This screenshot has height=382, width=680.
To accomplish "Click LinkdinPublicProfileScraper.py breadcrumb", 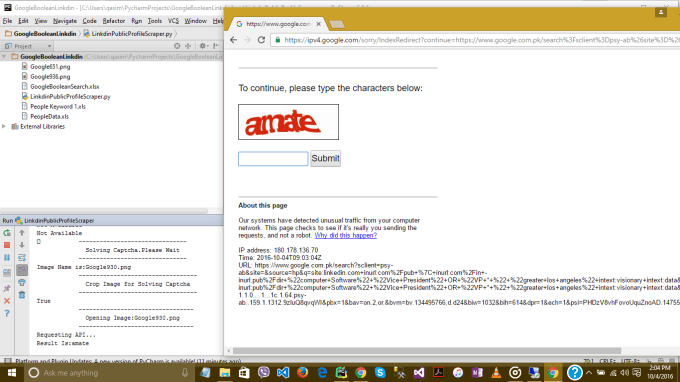I will pyautogui.click(x=128, y=33).
